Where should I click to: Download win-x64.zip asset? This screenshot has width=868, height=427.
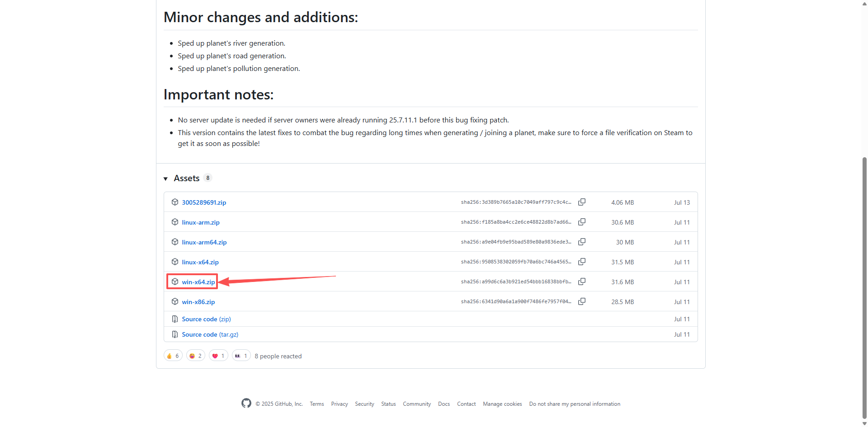point(198,282)
